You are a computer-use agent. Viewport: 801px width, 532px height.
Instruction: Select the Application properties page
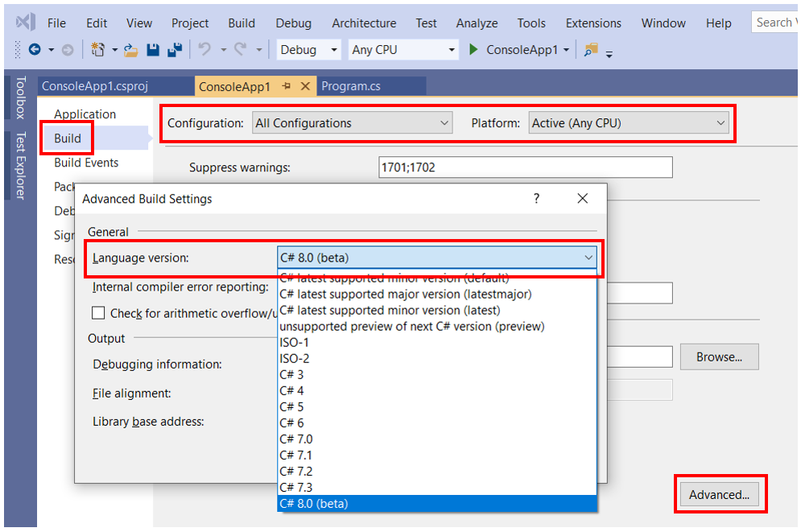pos(85,113)
